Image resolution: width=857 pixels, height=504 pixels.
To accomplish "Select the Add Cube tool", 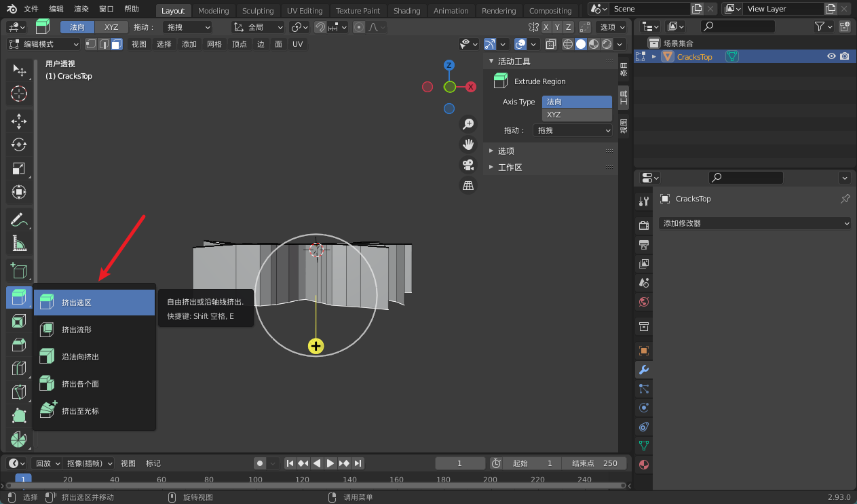I will [x=19, y=271].
